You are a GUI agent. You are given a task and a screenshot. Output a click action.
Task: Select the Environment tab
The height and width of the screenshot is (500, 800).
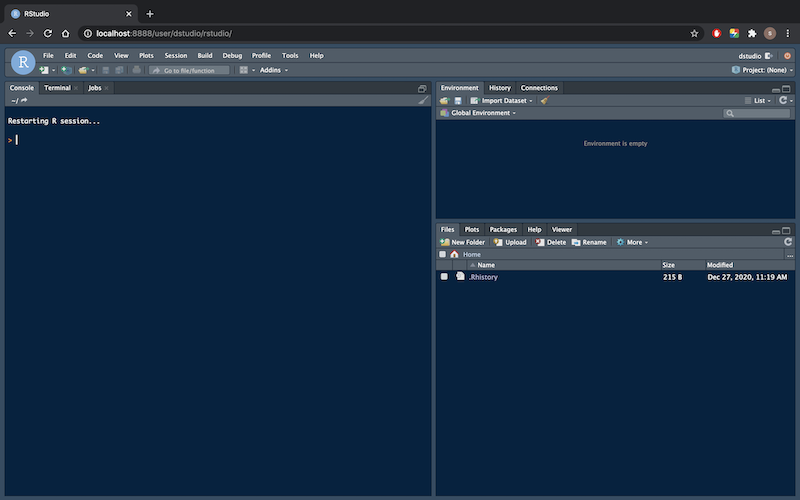tap(459, 88)
